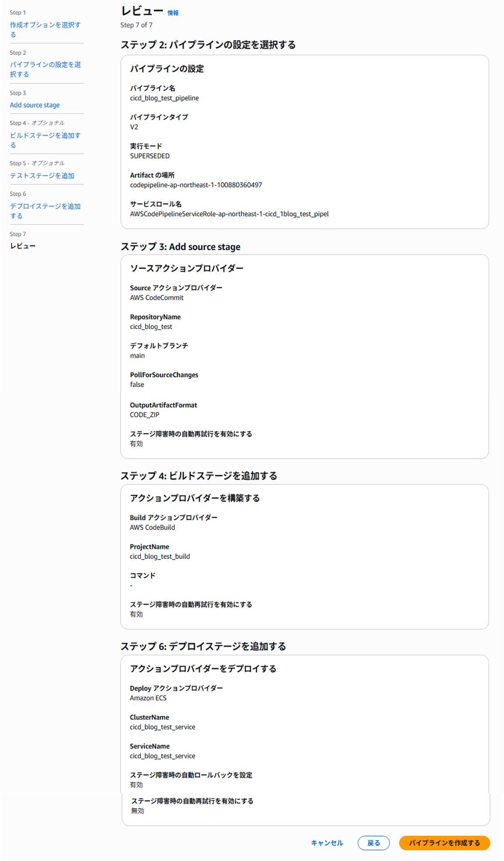Click the コマンド label in build section
This screenshot has height=861, width=504.
(x=143, y=575)
